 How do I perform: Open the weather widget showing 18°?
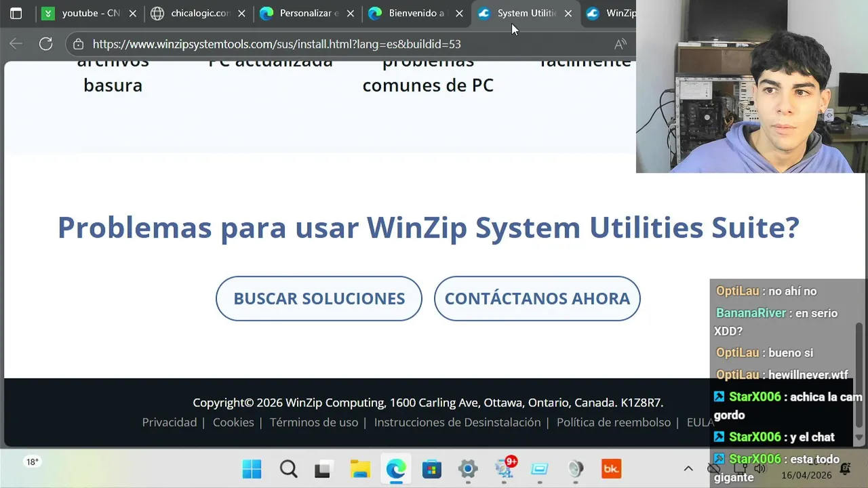coord(32,462)
